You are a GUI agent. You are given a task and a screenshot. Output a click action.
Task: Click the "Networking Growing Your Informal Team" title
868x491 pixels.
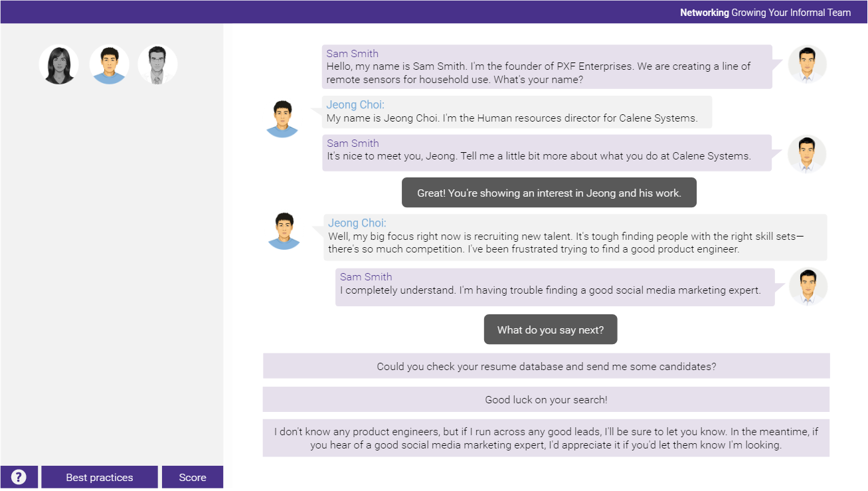(765, 12)
